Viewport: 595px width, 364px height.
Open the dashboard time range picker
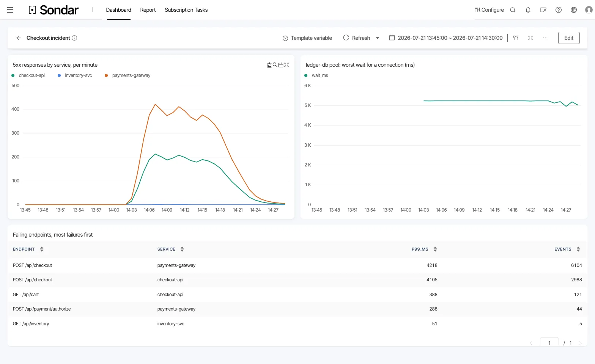(x=446, y=38)
